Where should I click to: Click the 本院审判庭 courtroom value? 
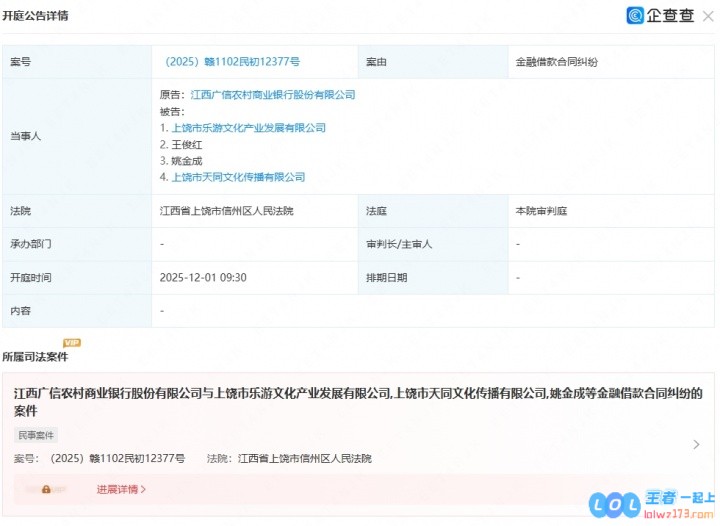(x=541, y=211)
